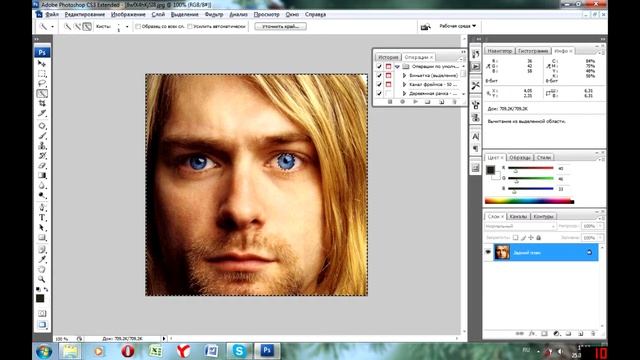This screenshot has height=360, width=640.
Task: Toggle checkmark for 'Деревянная рамка' action
Action: click(x=379, y=93)
